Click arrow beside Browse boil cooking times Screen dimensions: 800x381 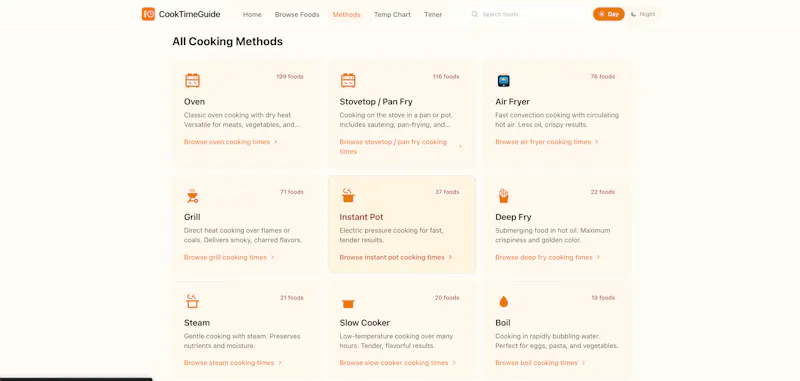point(583,363)
